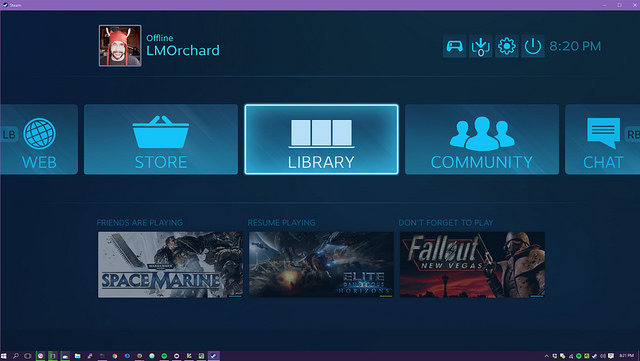The width and height of the screenshot is (640, 361).
Task: Select the LIBRARY tile
Action: click(321, 139)
